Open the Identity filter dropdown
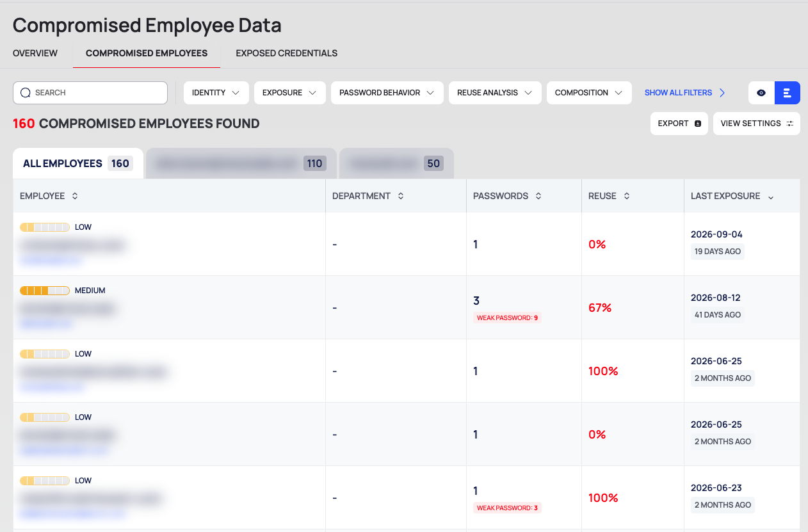The image size is (808, 532). [x=216, y=93]
